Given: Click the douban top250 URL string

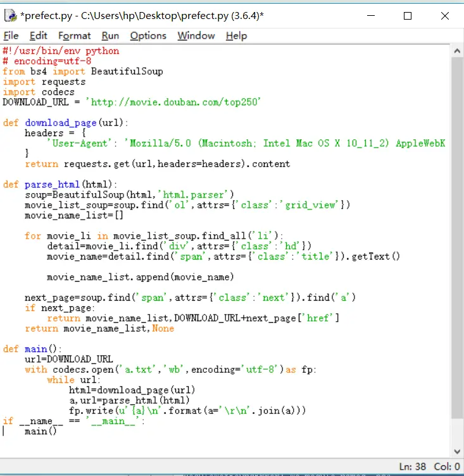Looking at the screenshot, I should click(x=173, y=103).
